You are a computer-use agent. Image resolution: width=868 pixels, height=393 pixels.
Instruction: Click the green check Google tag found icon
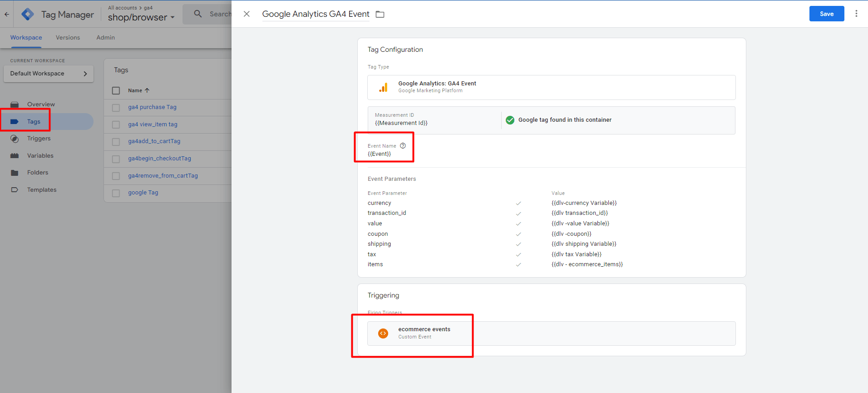510,120
